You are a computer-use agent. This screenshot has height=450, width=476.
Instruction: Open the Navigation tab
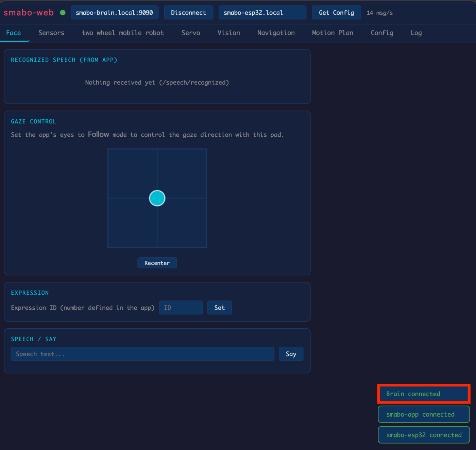point(276,33)
